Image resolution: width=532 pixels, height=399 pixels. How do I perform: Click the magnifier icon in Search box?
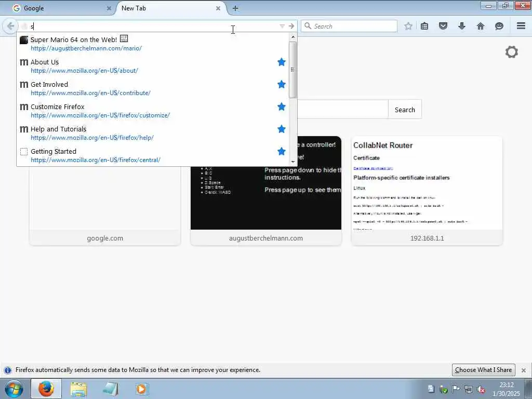pos(308,26)
